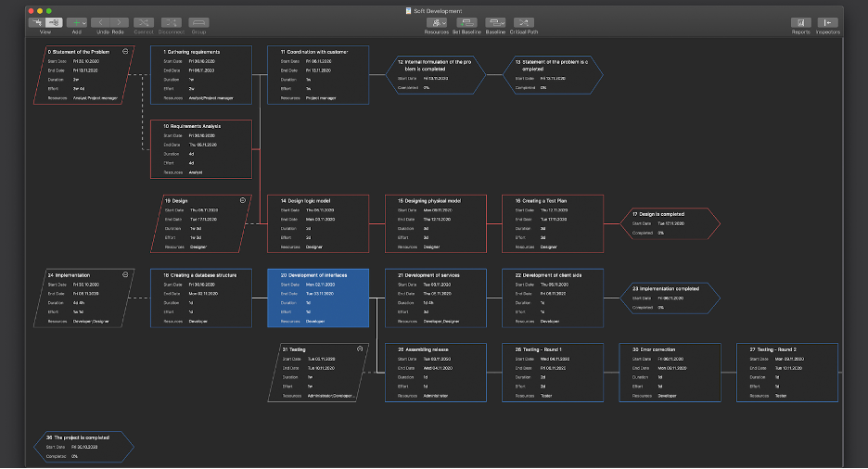
Task: Select milestone 13 Statement of the problem completed
Action: [553, 75]
